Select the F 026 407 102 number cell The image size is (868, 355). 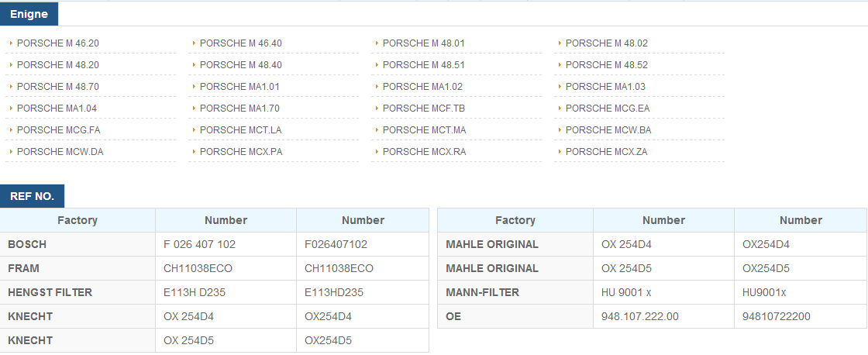point(226,244)
